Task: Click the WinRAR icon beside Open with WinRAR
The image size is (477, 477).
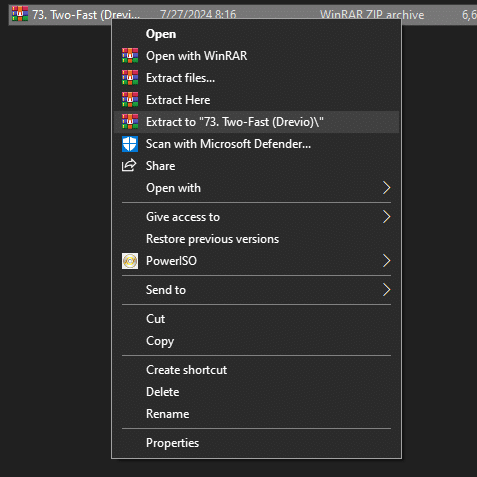Action: (130, 56)
